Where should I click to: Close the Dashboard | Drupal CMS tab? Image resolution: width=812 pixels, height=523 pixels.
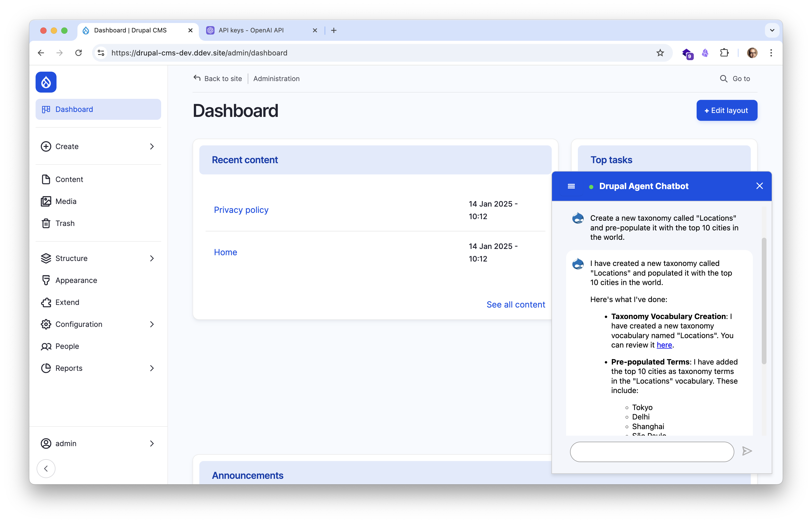pos(190,30)
